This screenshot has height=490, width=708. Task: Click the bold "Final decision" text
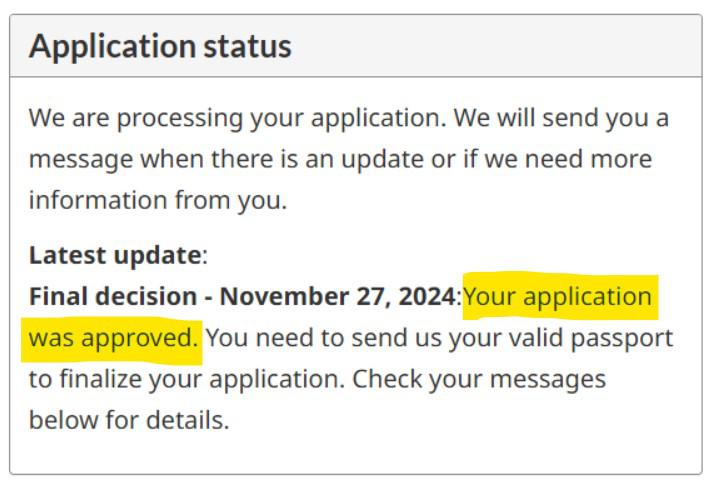[112, 297]
